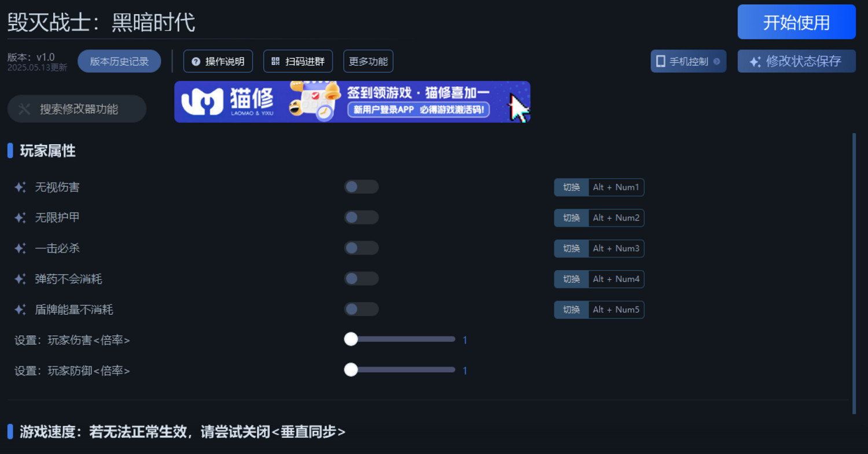Click the 开始使用 button
Image resolution: width=868 pixels, height=454 pixels.
click(796, 22)
